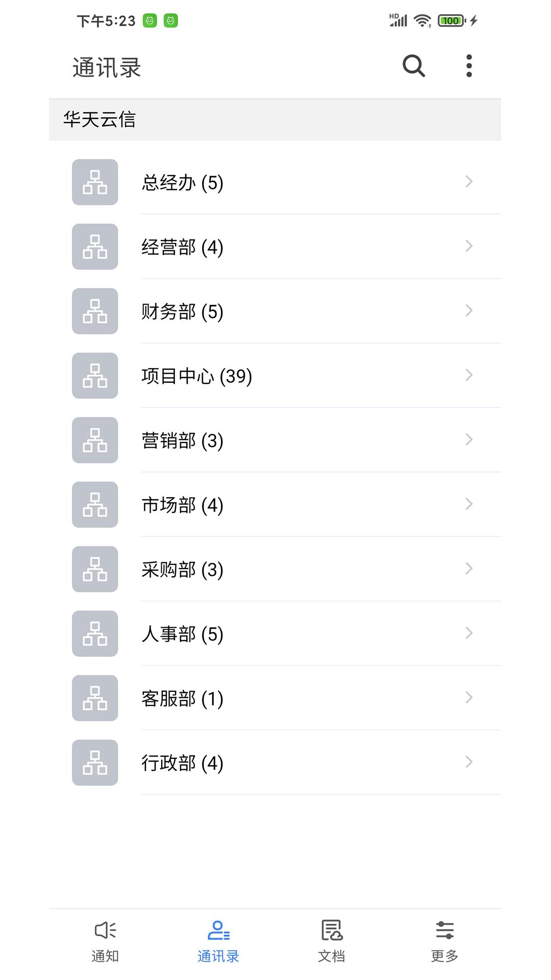Tap the search magnifier icon
The width and height of the screenshot is (551, 980).
tap(413, 66)
